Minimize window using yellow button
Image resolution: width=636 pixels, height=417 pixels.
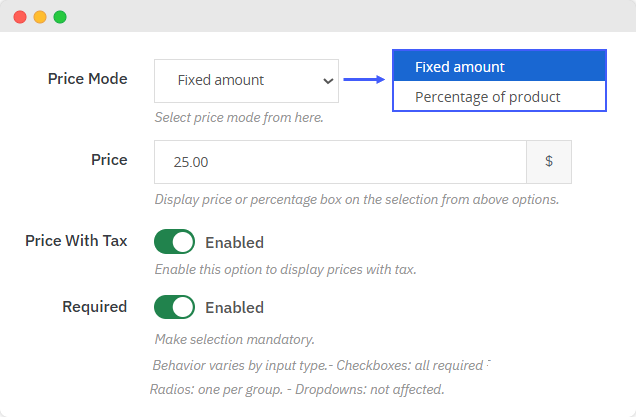40,17
